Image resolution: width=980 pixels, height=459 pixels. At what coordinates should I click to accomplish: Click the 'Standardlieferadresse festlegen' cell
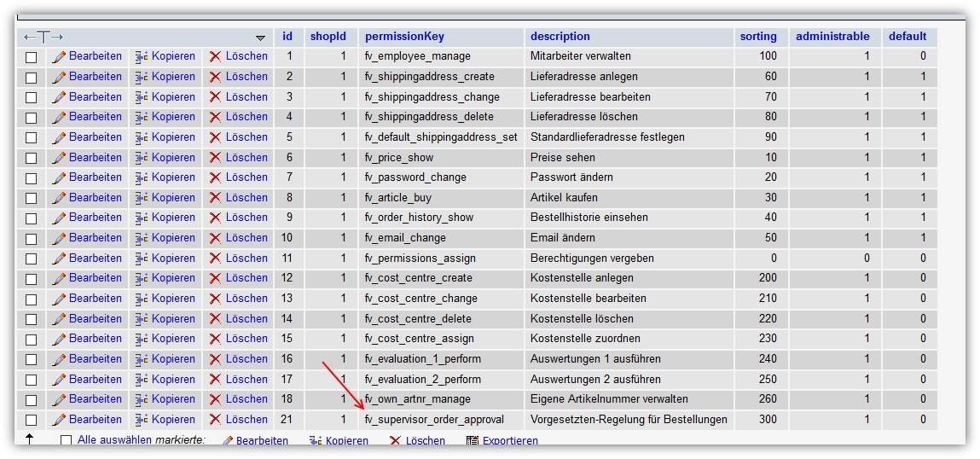[x=629, y=137]
